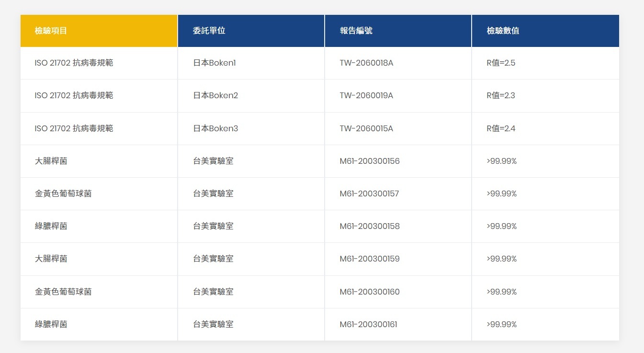Screen dimensions: 644x353
Task: Click report number M61-200300161
Action: [x=368, y=324]
